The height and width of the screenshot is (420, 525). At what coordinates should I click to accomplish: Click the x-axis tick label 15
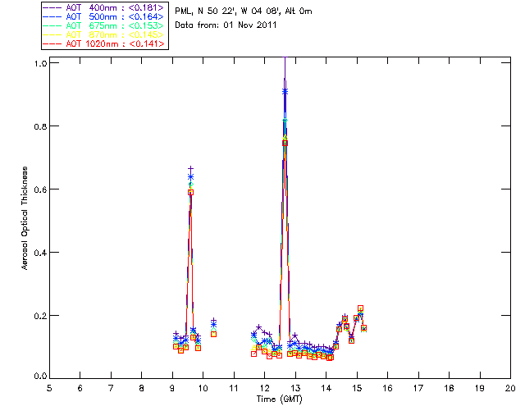coord(357,388)
